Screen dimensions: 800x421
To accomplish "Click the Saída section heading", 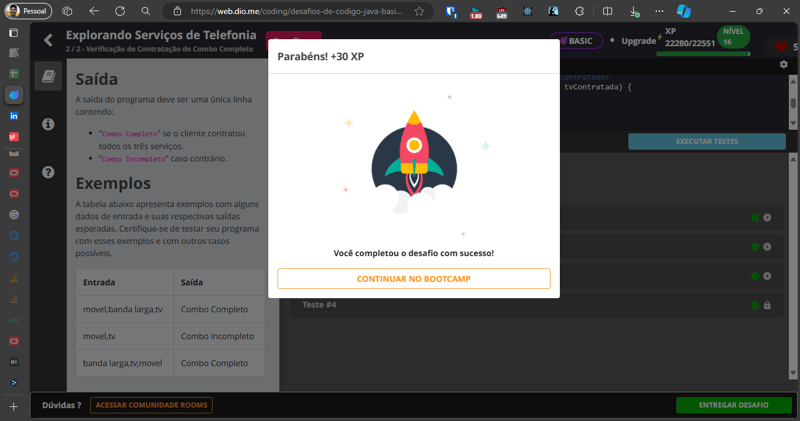I will click(96, 79).
